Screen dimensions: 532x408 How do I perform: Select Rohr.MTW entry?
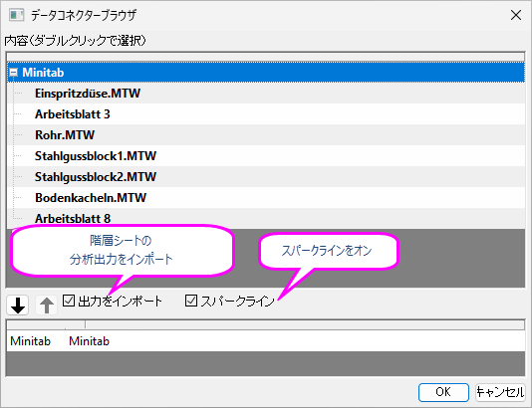pos(65,135)
